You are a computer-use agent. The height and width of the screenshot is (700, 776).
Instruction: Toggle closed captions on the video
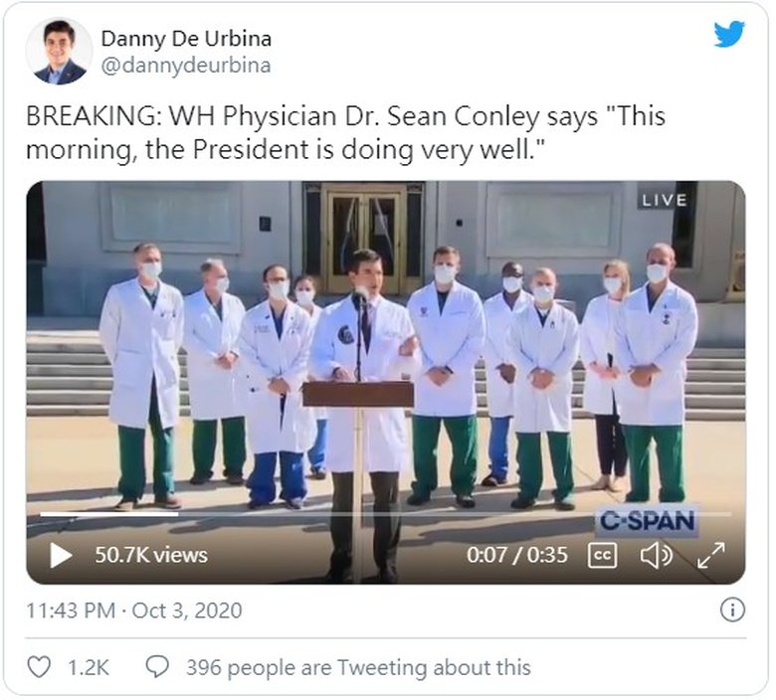602,555
